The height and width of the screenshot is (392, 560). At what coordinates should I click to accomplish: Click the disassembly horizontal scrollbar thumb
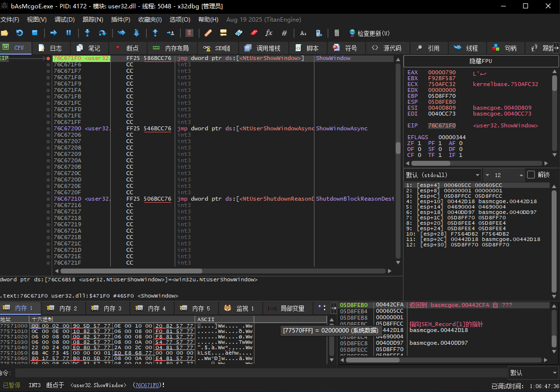coord(131,271)
